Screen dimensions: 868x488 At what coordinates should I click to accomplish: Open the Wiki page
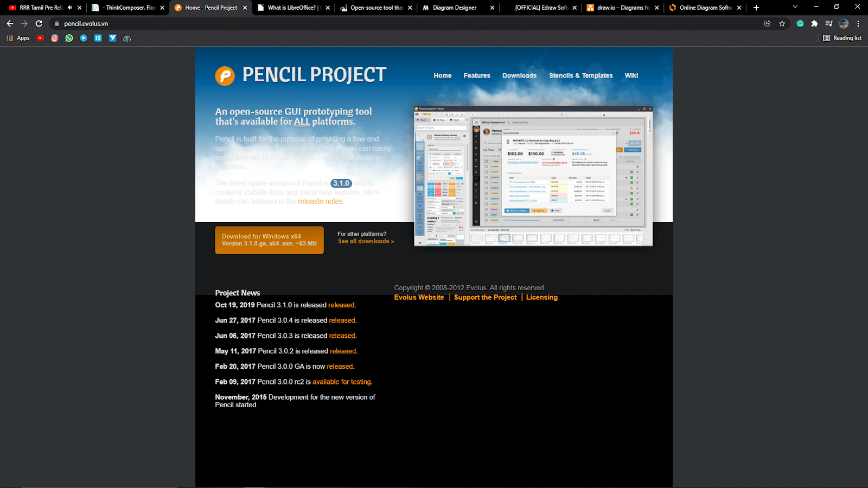631,76
